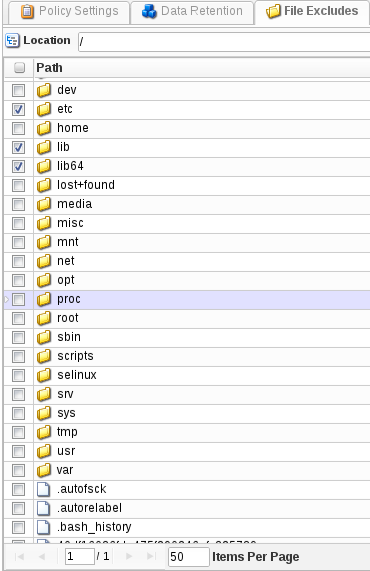Go to the next page button

tap(129, 557)
